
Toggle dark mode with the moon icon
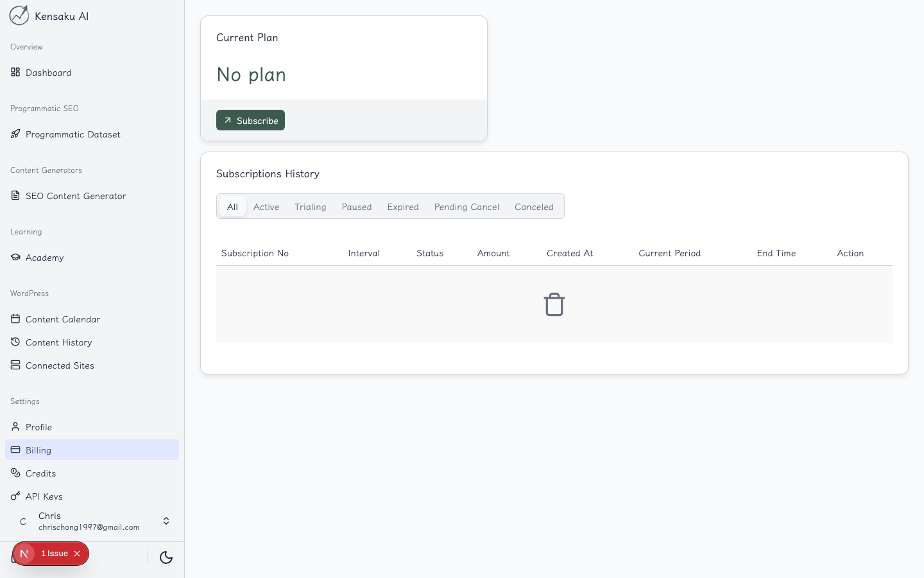pyautogui.click(x=166, y=558)
